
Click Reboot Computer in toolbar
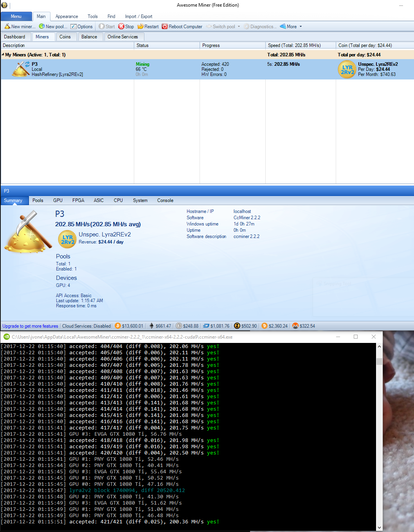point(182,27)
